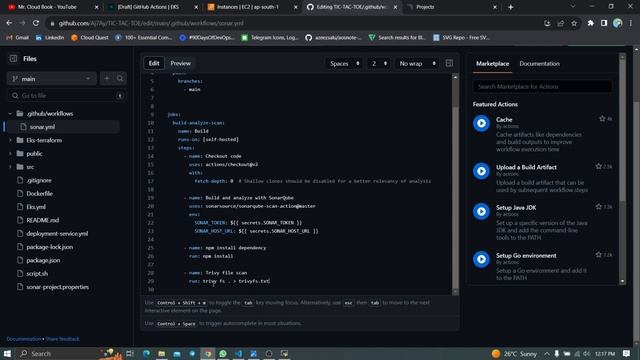
Task: Expand the src folder
Action: [10, 167]
